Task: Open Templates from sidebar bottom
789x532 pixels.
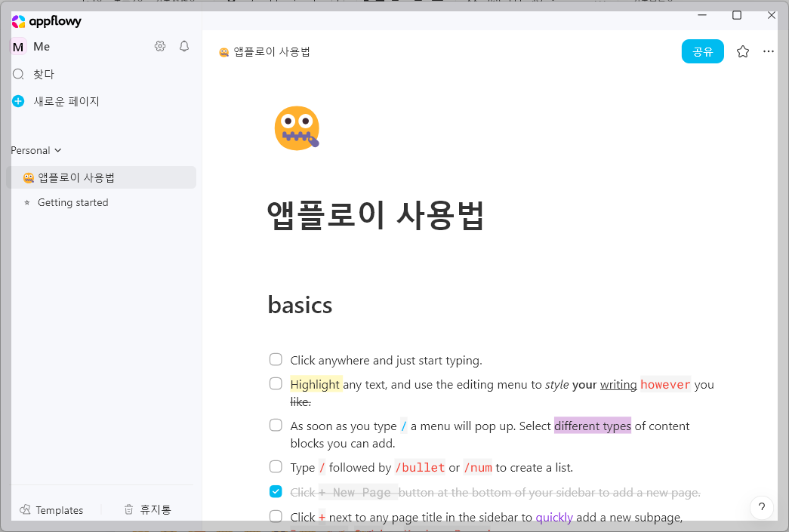Action: tap(51, 510)
